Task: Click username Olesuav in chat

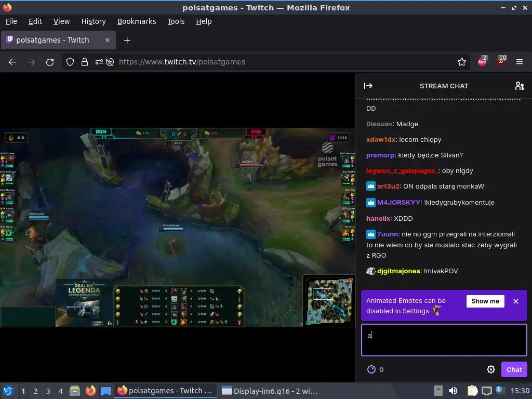Action: click(379, 124)
